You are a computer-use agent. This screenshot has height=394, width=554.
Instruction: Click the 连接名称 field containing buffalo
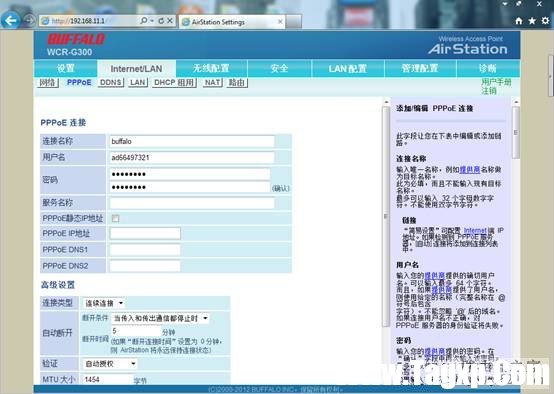(192, 141)
